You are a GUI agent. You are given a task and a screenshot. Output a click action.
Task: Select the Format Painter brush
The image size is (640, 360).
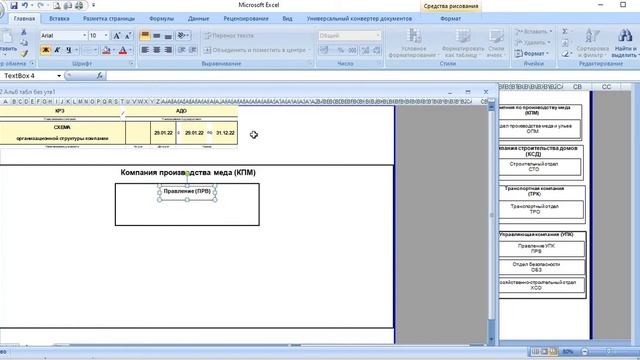coord(24,53)
